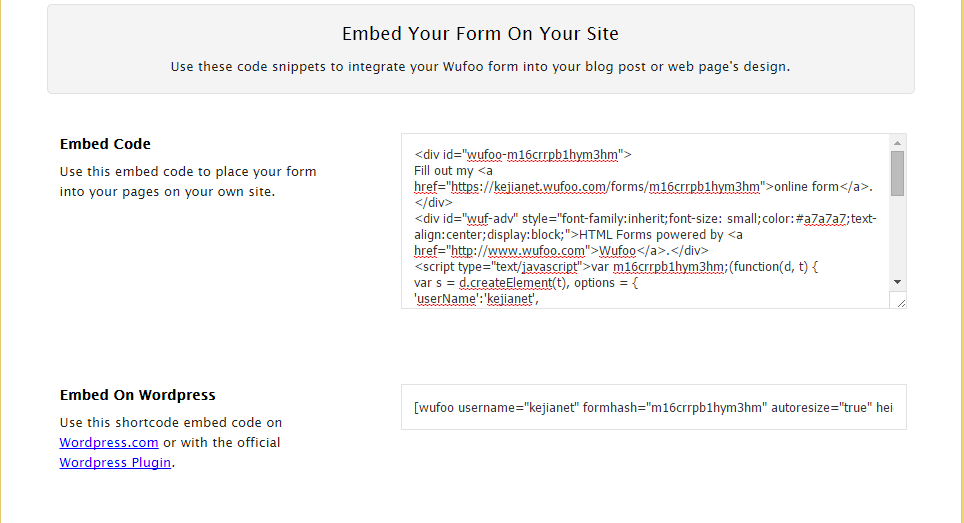
Task: Click the 'Embed On Wordpress' section heading
Action: pyautogui.click(x=137, y=395)
